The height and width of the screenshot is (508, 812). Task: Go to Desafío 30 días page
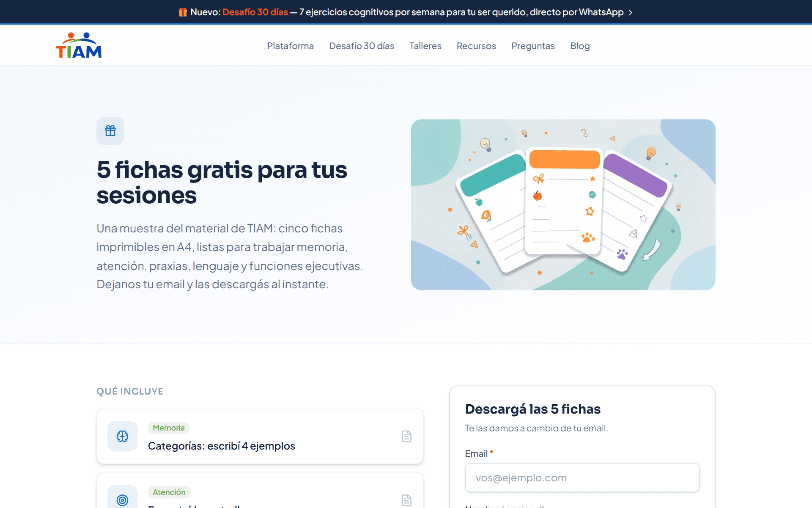pos(362,46)
